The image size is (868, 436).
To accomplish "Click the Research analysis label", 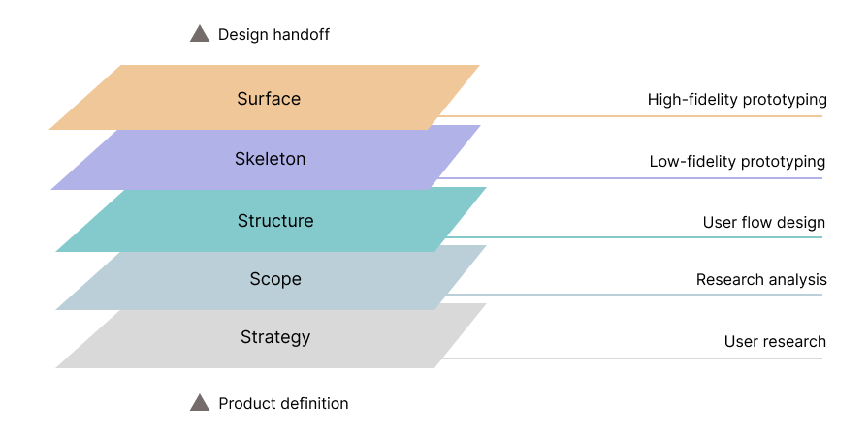I will pyautogui.click(x=761, y=280).
